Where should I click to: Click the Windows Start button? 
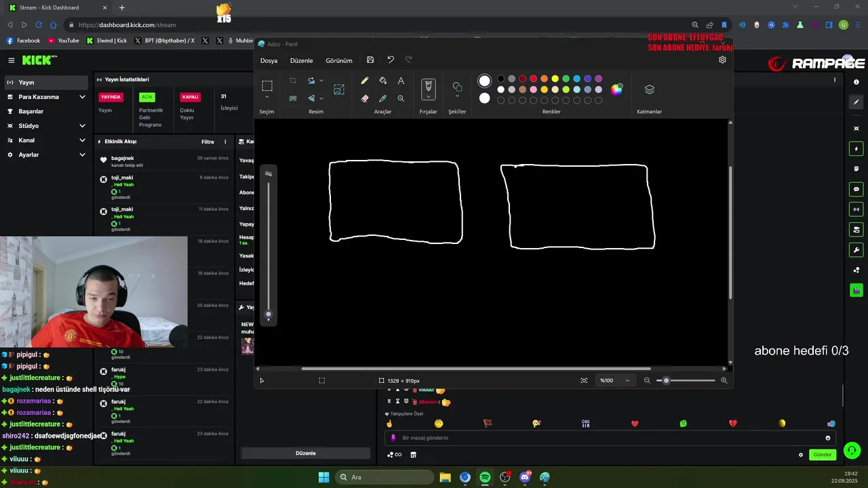point(323,477)
